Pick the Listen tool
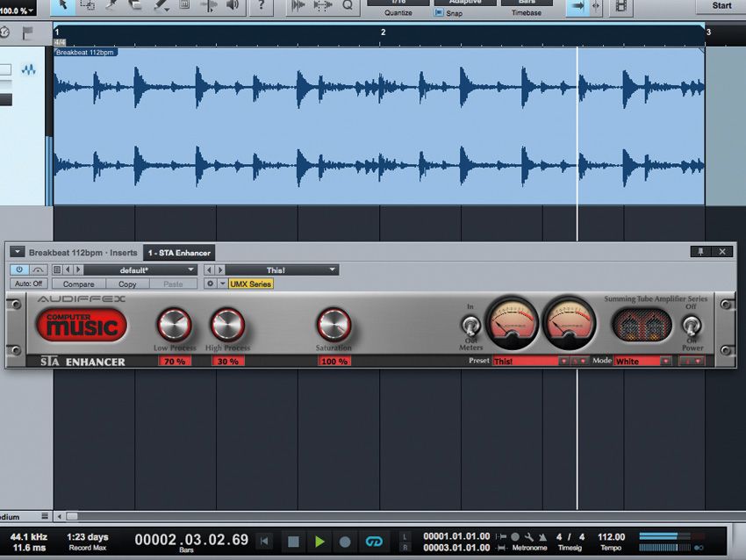Viewport: 746px width, 560px height. pyautogui.click(x=230, y=7)
